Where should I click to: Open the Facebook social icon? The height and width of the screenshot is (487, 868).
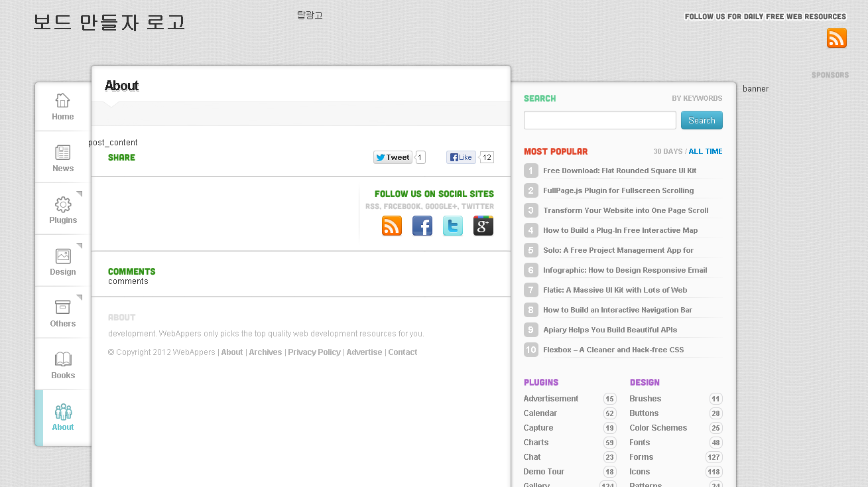tap(422, 226)
